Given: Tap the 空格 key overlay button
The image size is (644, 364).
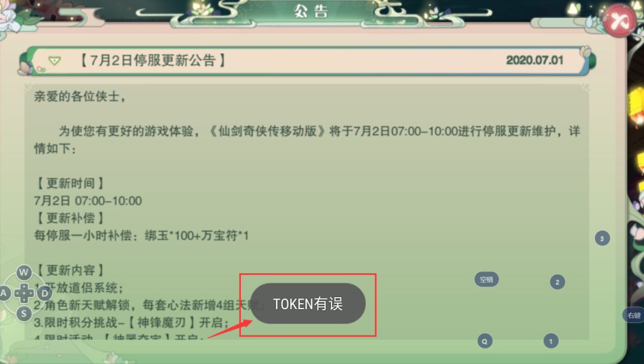Looking at the screenshot, I should (x=487, y=279).
